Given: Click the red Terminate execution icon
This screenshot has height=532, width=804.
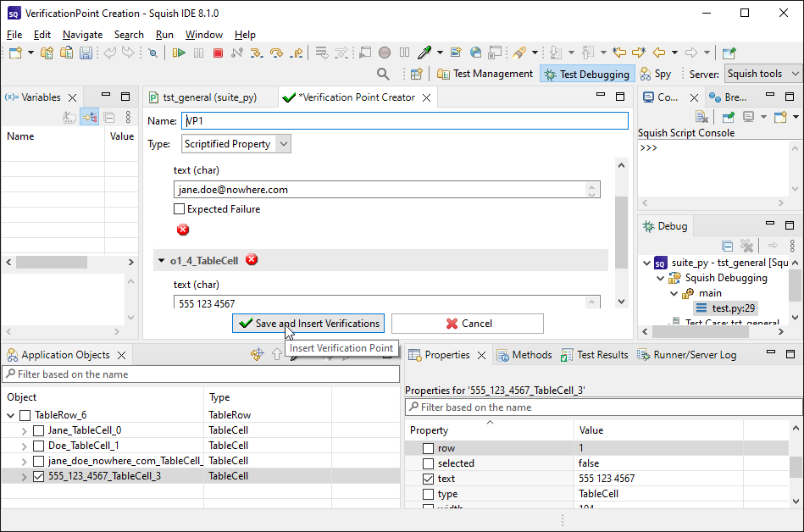Looking at the screenshot, I should coord(218,53).
